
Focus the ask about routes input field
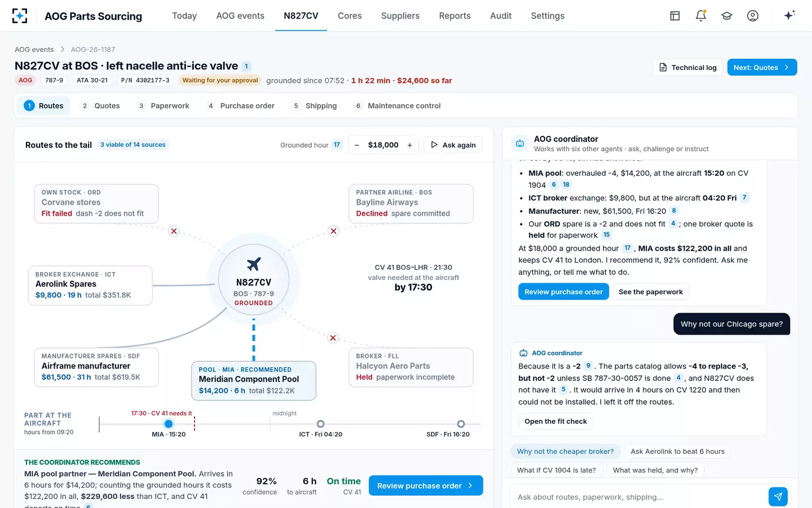638,497
